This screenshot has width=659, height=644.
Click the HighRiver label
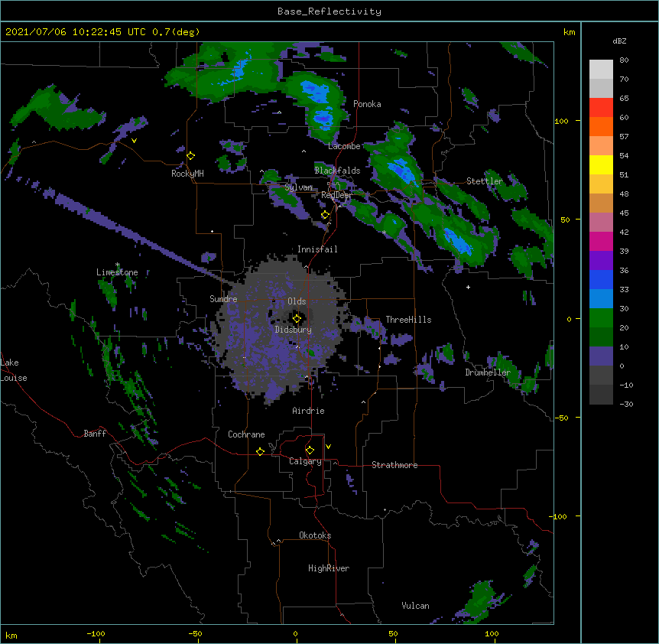point(329,569)
